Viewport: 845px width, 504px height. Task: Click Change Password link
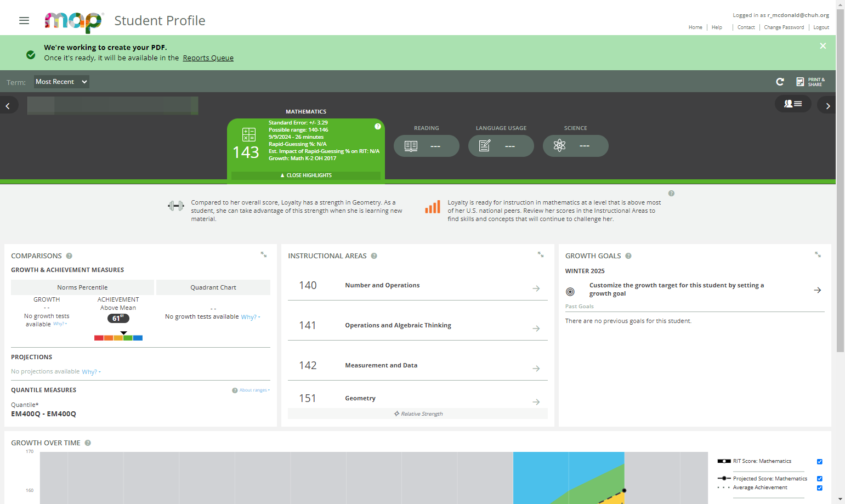tap(784, 27)
